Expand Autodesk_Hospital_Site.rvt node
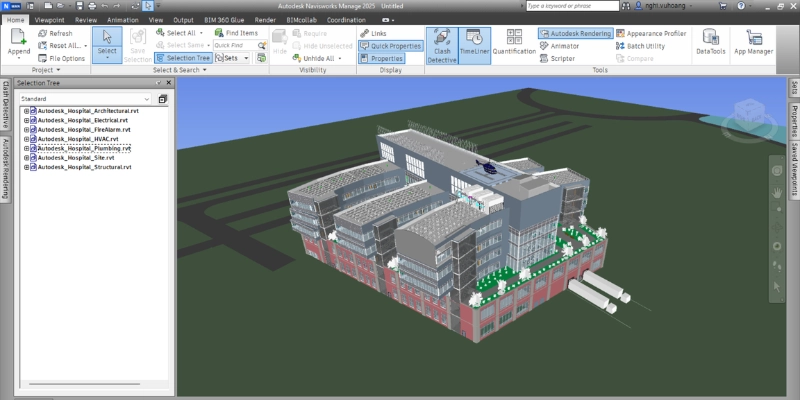 pyautogui.click(x=27, y=158)
